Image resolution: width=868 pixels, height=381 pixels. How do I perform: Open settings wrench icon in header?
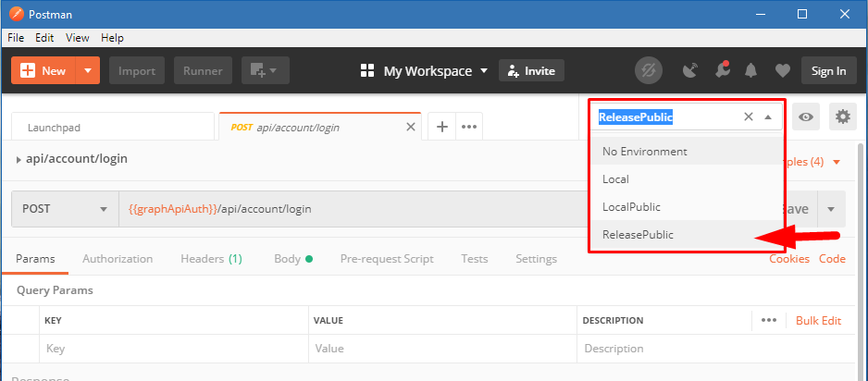point(722,71)
